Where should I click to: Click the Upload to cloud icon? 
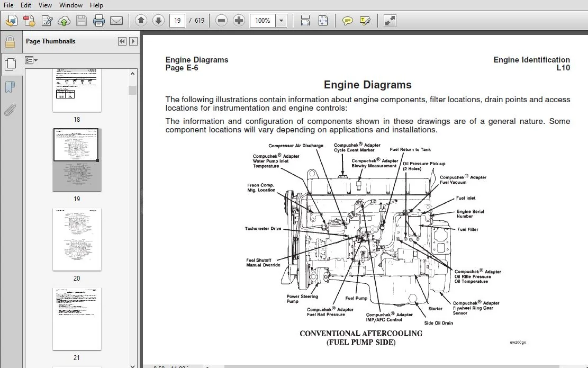point(64,21)
